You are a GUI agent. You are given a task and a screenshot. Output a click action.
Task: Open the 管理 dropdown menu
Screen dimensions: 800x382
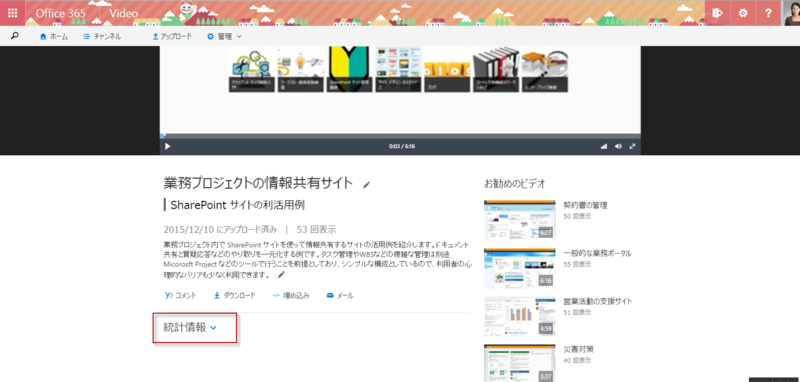tap(224, 37)
